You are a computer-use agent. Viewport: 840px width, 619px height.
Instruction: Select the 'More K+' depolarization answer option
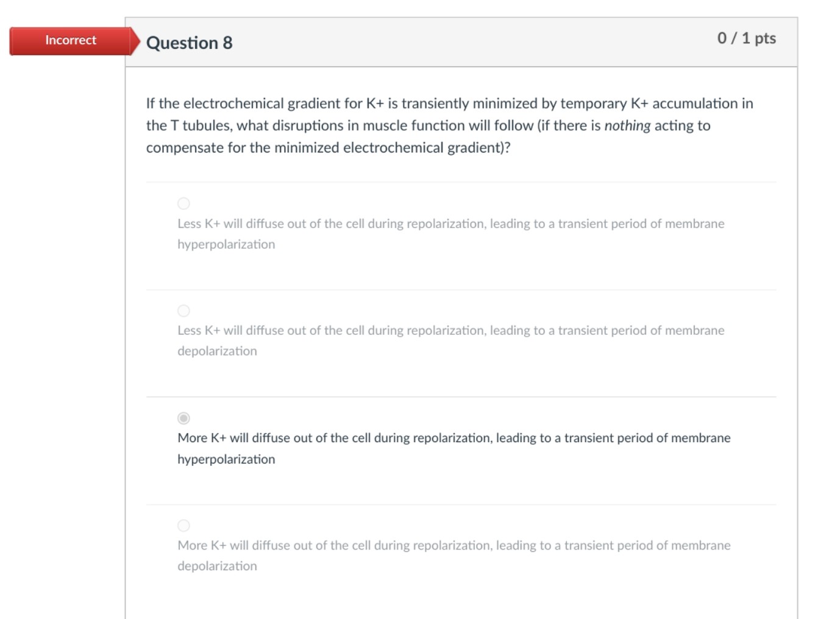[x=183, y=525]
